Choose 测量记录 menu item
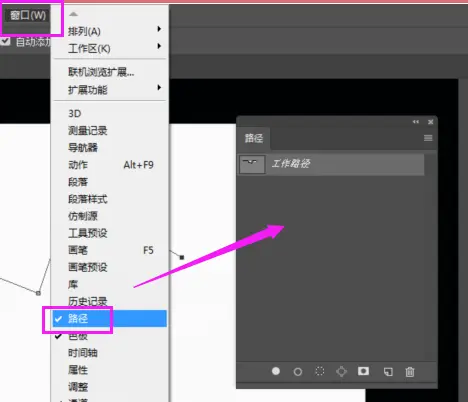The width and height of the screenshot is (468, 402). coord(110,131)
